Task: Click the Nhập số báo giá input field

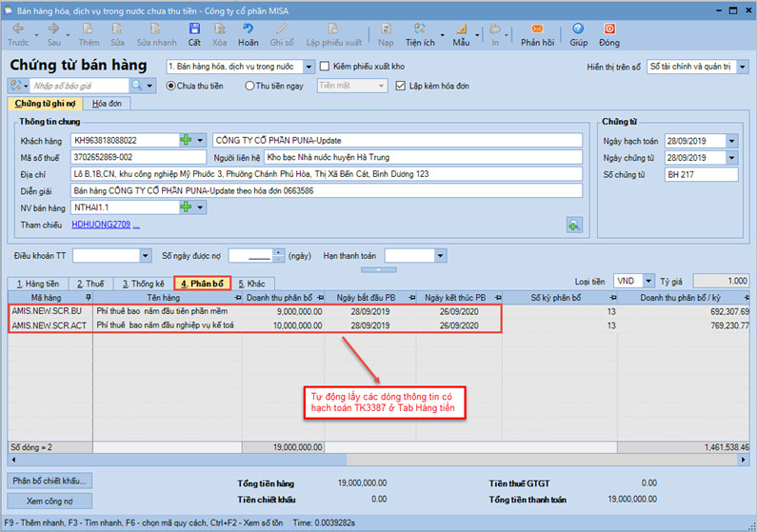Action: tap(80, 86)
